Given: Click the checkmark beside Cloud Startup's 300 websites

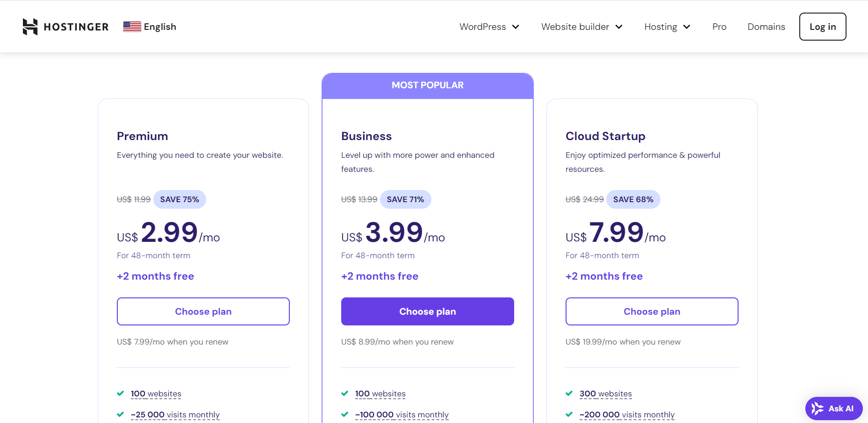Looking at the screenshot, I should click(569, 393).
